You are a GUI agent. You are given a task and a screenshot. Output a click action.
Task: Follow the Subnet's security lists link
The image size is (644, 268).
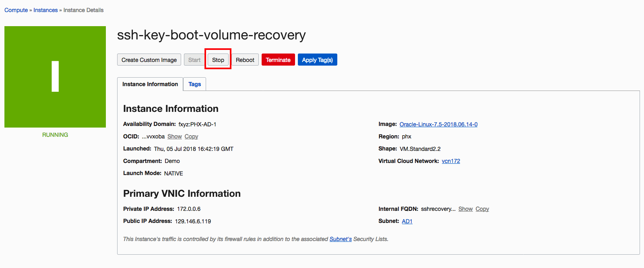click(x=341, y=239)
